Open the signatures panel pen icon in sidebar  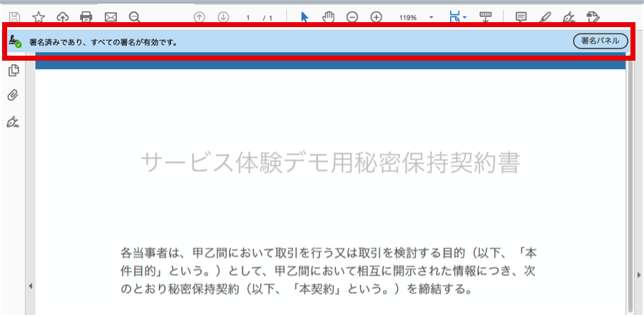coord(14,121)
